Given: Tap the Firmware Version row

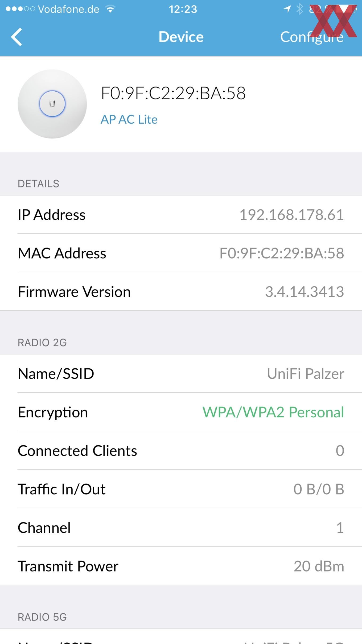Looking at the screenshot, I should coord(181,291).
